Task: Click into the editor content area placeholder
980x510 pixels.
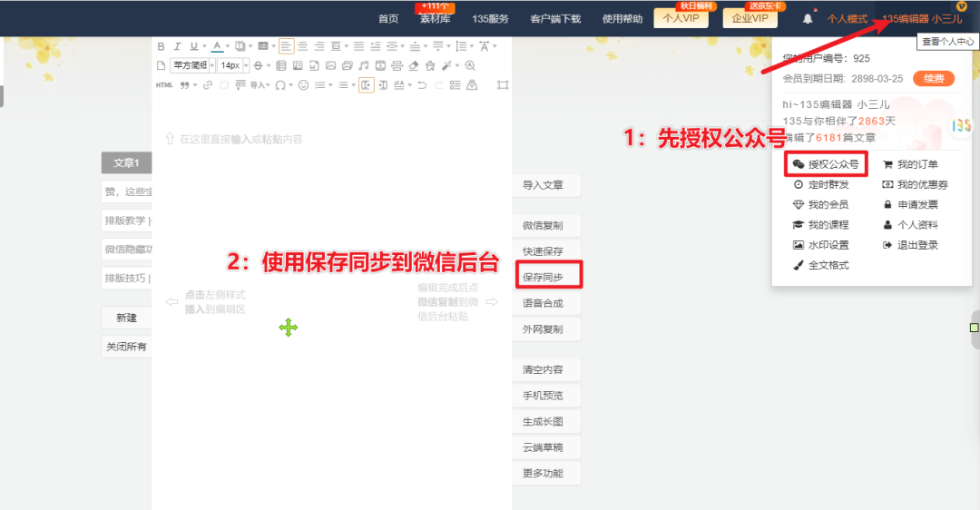Action: click(x=240, y=139)
